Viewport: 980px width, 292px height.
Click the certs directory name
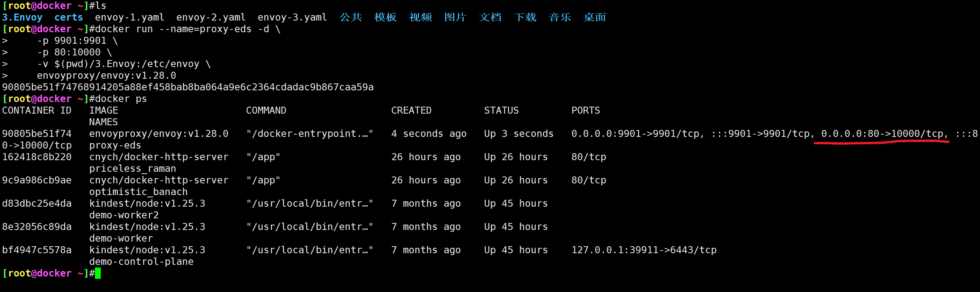(x=69, y=17)
